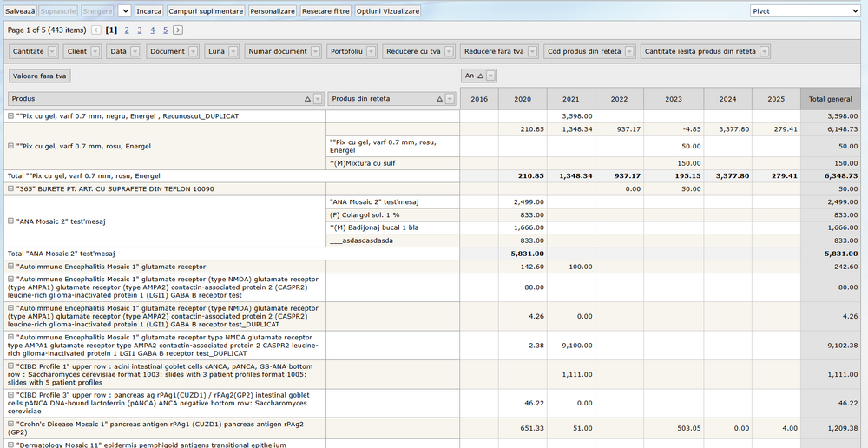
Task: Open Optiuni Vizualizare
Action: 388,11
